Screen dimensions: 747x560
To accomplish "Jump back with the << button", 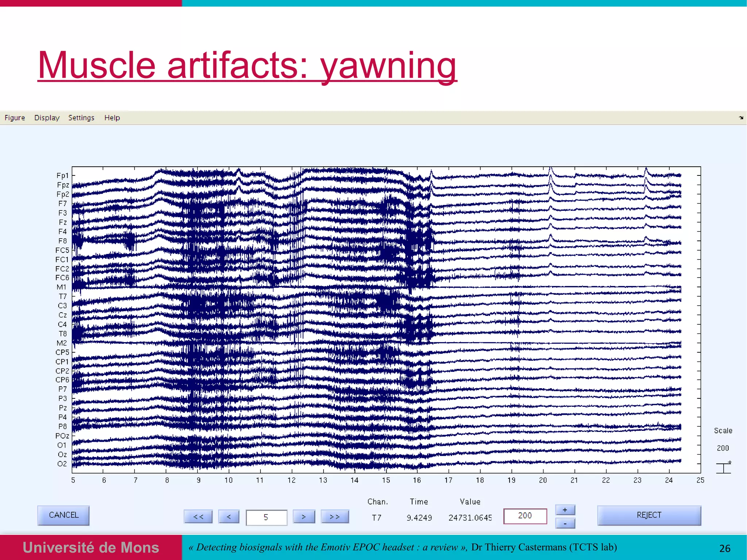I will 198,517.
